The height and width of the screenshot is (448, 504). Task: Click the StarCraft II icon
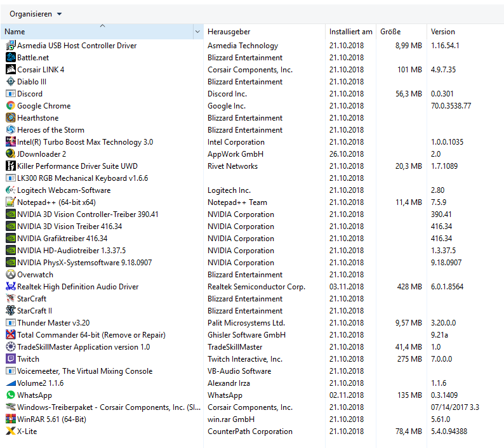(x=11, y=310)
